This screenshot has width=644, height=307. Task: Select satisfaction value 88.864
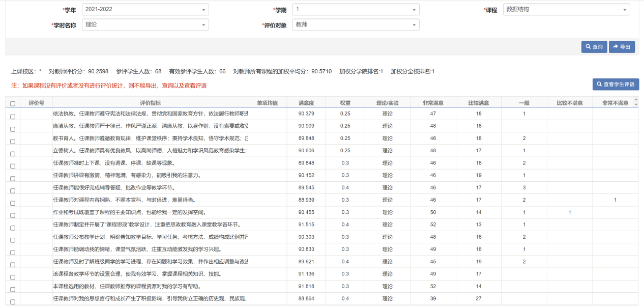[x=306, y=298]
